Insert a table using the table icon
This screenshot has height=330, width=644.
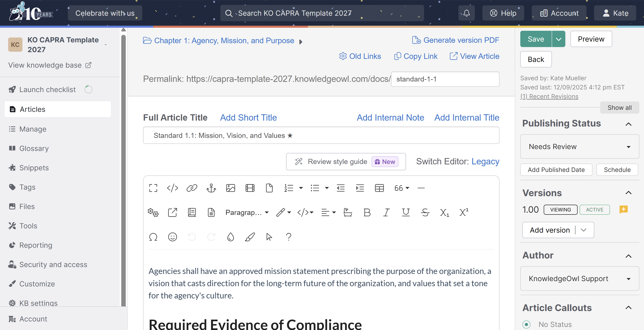pyautogui.click(x=379, y=188)
